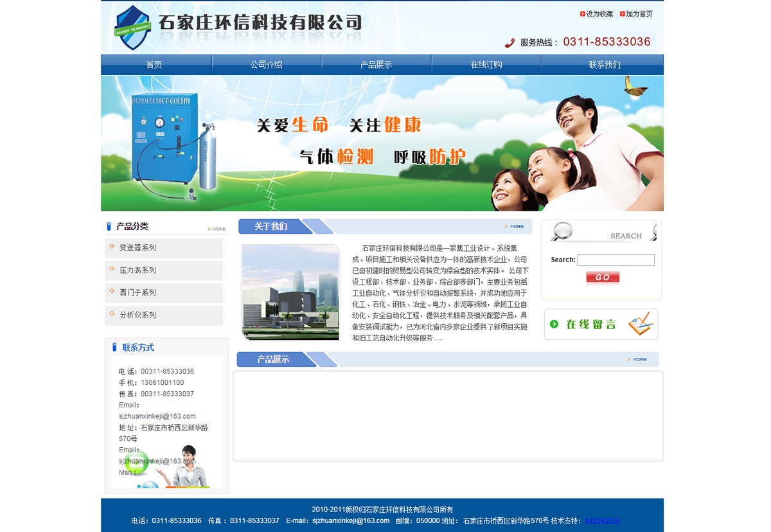Click the company shield logo
This screenshot has height=532, width=771.
coord(132,28)
